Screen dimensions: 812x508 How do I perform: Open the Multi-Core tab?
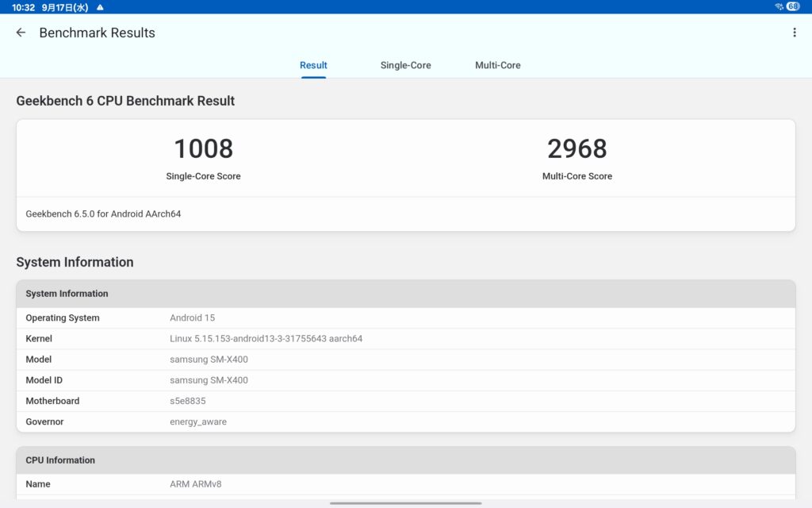(x=498, y=65)
